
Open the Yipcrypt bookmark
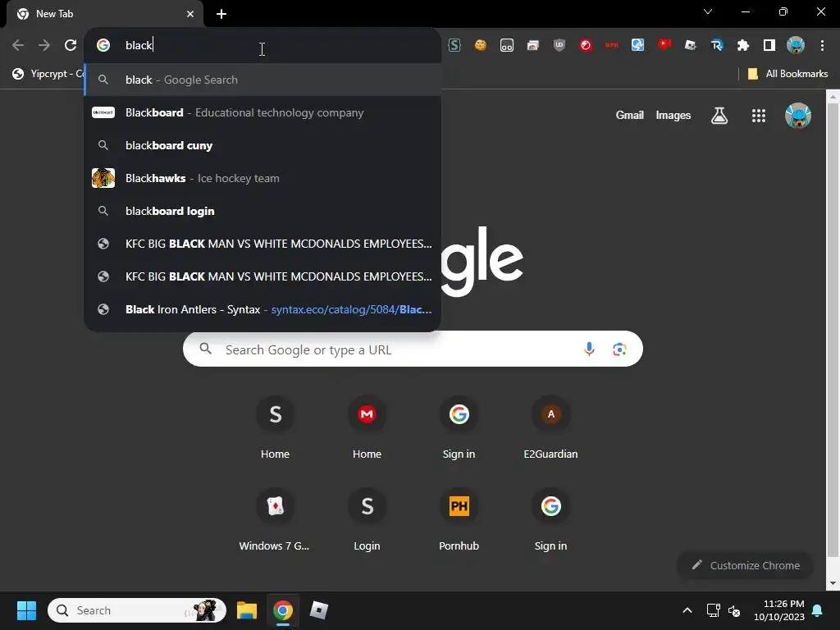click(48, 74)
